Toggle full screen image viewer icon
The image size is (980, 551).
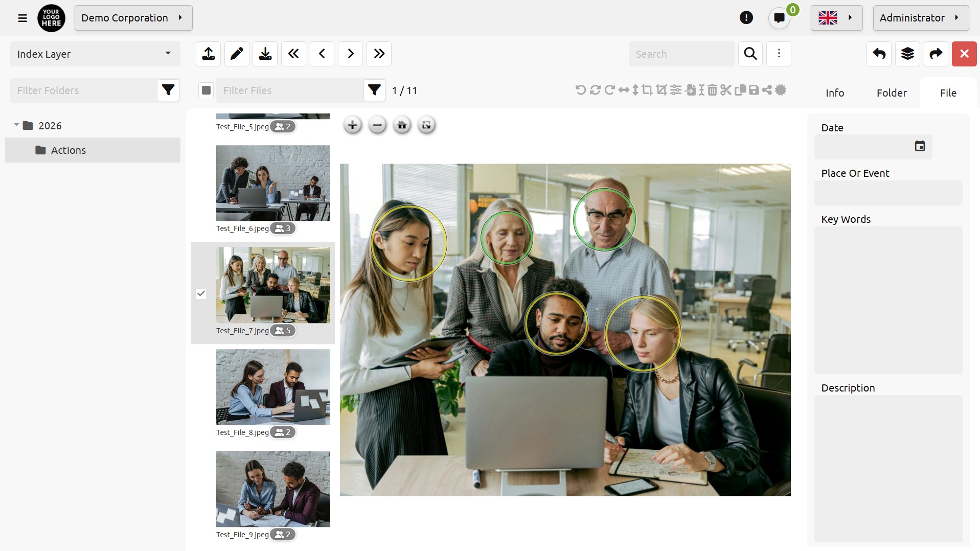(x=426, y=125)
